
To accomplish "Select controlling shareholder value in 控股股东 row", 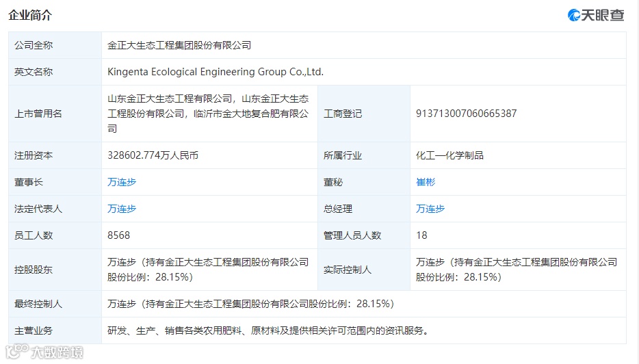I will (x=208, y=270).
